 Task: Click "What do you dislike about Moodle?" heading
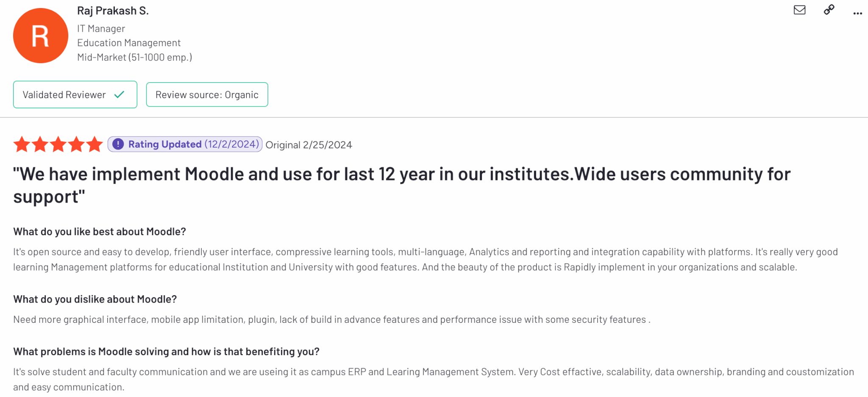95,300
